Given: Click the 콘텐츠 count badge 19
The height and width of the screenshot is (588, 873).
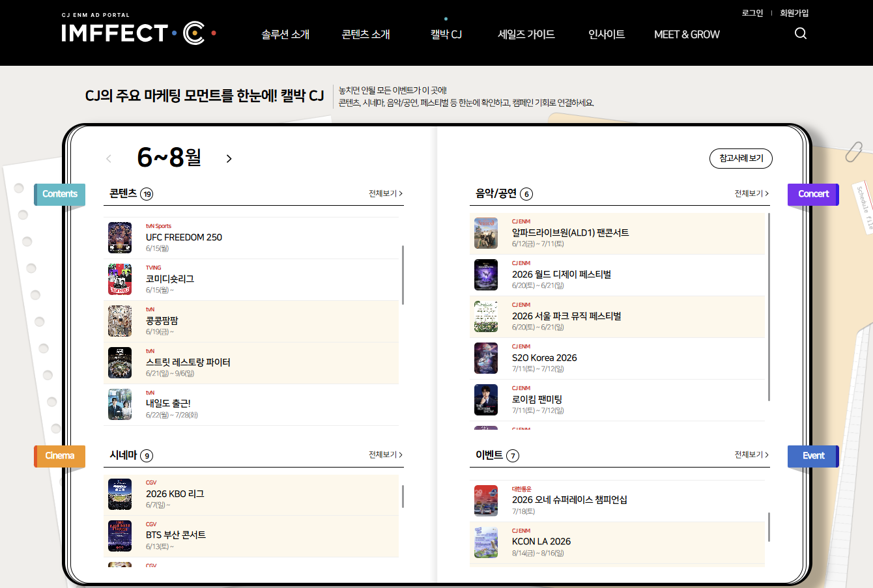Looking at the screenshot, I should [x=147, y=194].
